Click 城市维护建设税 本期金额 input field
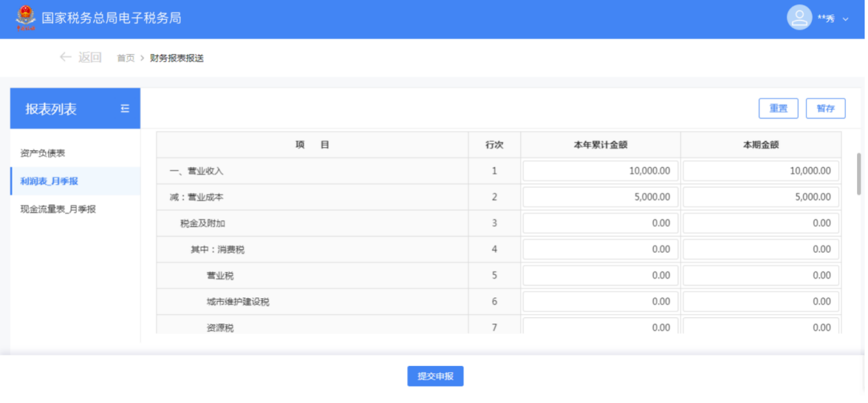This screenshot has height=403, width=868. (x=761, y=302)
